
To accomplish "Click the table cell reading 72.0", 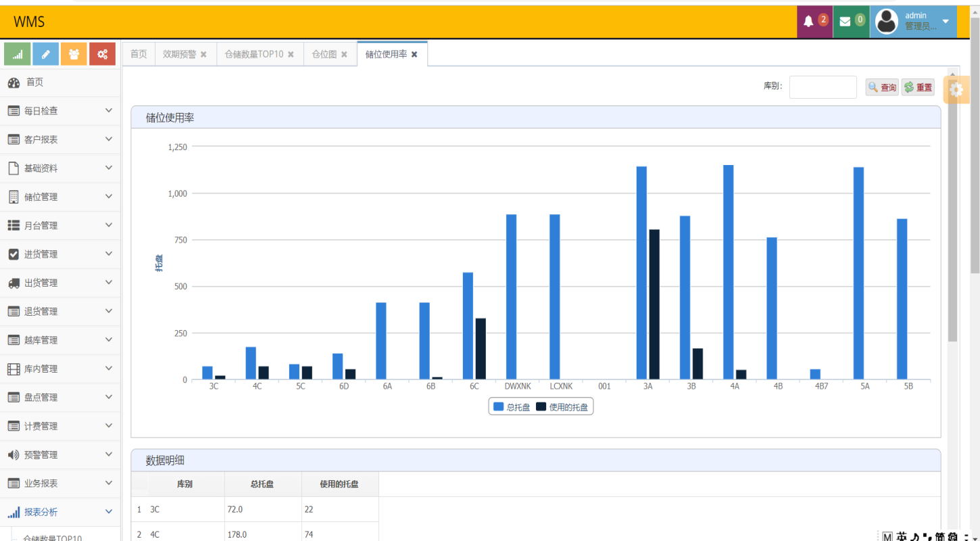I will 263,509.
